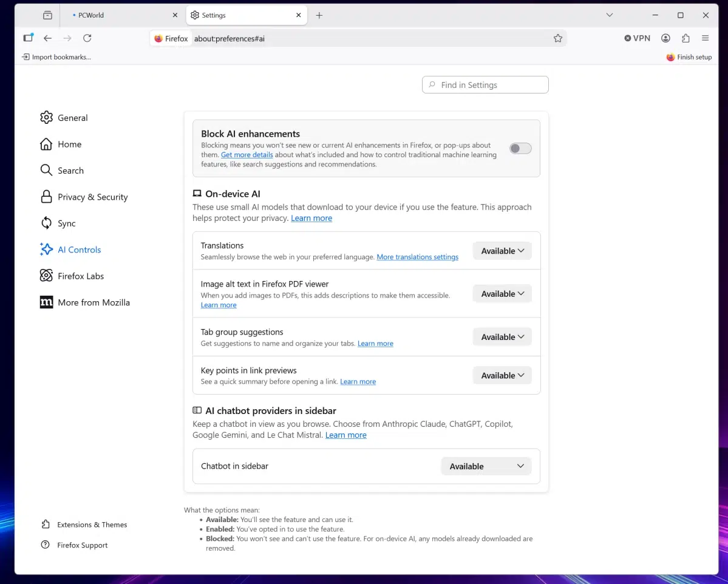
Task: Open the Tab group suggestions dropdown
Action: [x=502, y=336]
